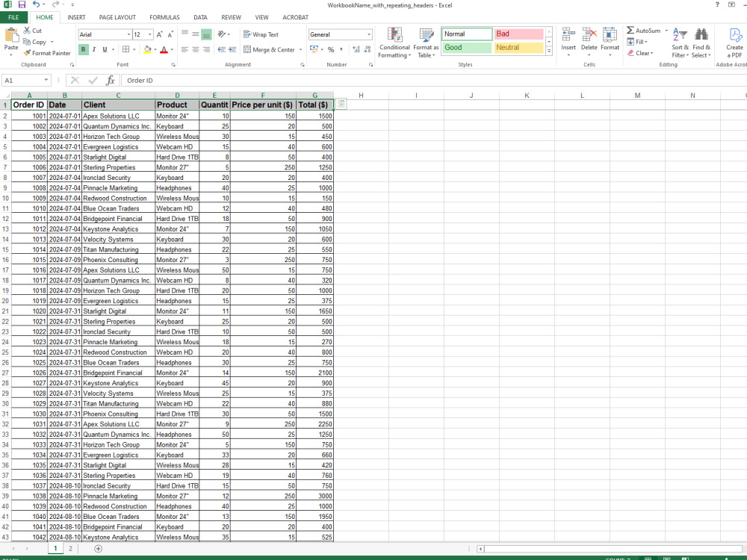This screenshot has width=747, height=560.
Task: Click the red Font Color letter A
Action: [164, 49]
